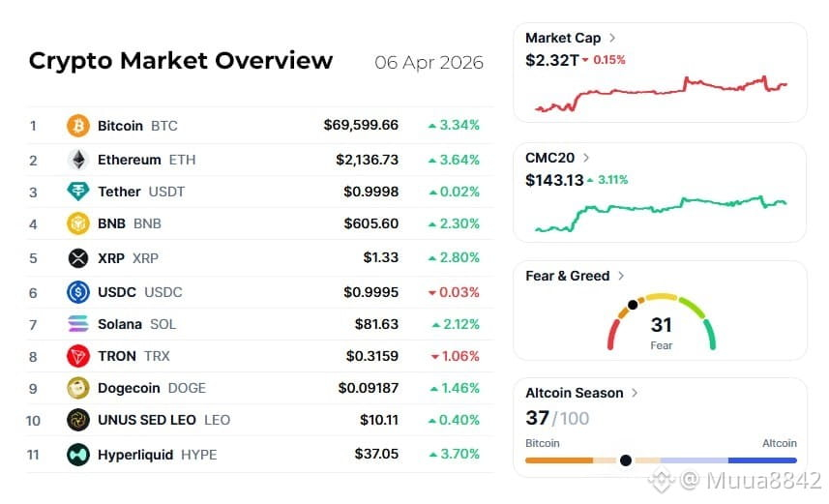Expand the Market Cap chevron arrow
The width and height of the screenshot is (829, 504).
click(612, 38)
